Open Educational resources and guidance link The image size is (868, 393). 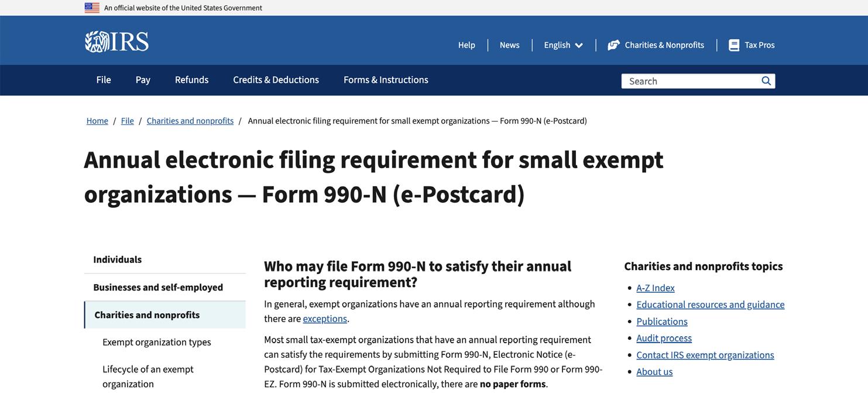(x=711, y=305)
